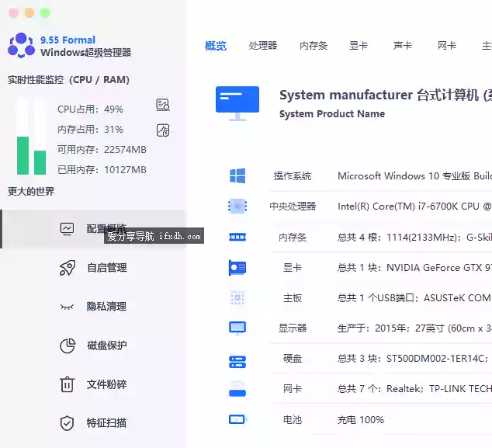
Task: Click the 内存占用: 31% reading
Action: (x=90, y=130)
